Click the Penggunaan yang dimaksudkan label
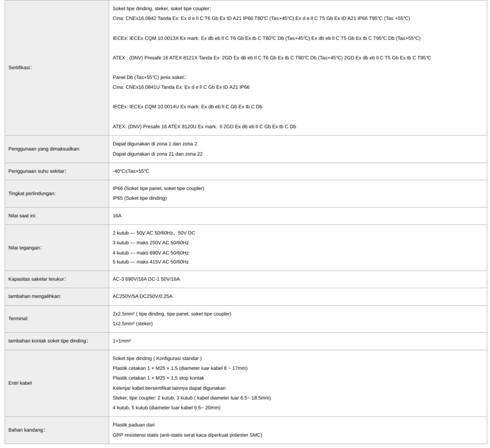 coord(44,149)
